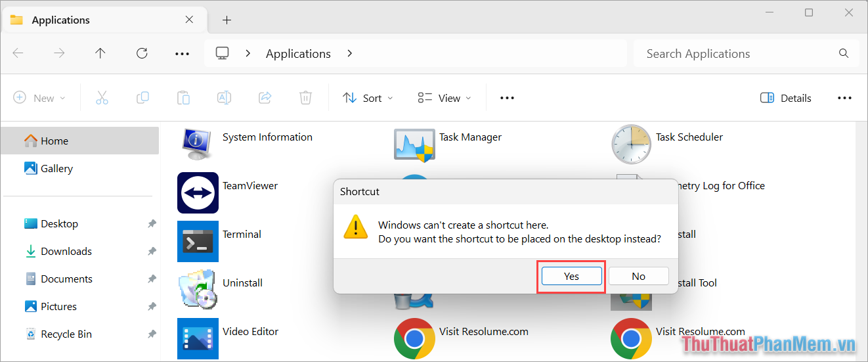Click the PC icon in address bar
The width and height of the screenshot is (868, 362).
tap(223, 53)
